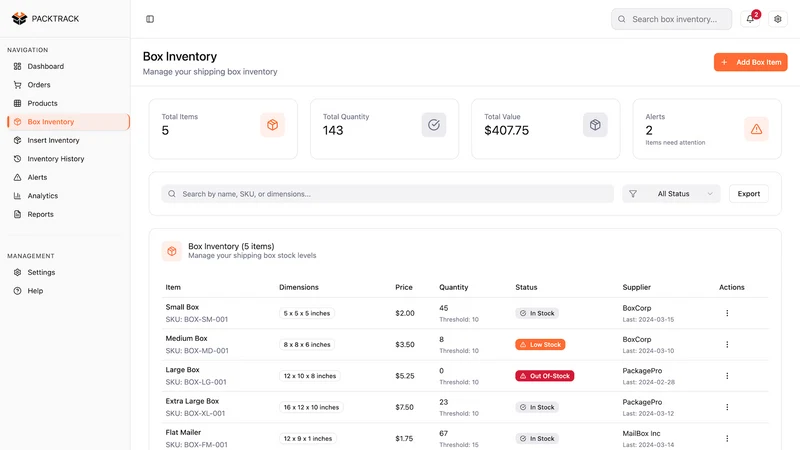Screen dimensions: 800x450
Task: Click the Medium Box item name
Action: click(x=186, y=338)
